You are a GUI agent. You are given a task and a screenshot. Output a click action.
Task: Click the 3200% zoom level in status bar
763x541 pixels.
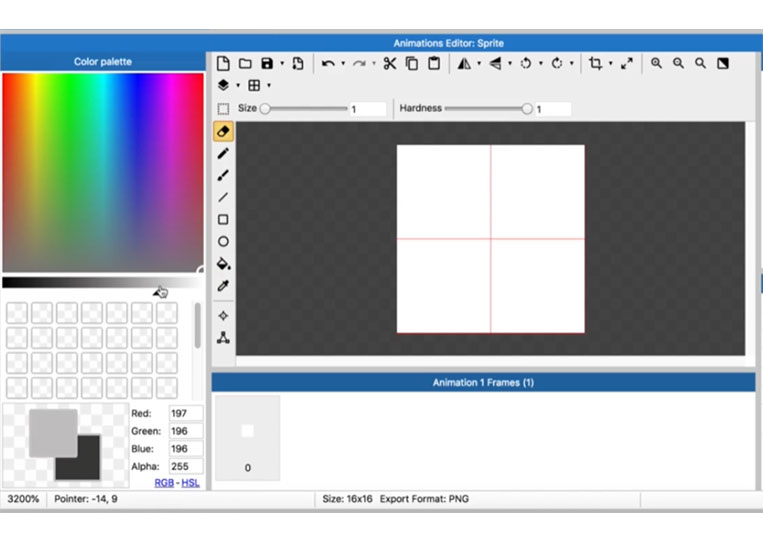point(23,499)
